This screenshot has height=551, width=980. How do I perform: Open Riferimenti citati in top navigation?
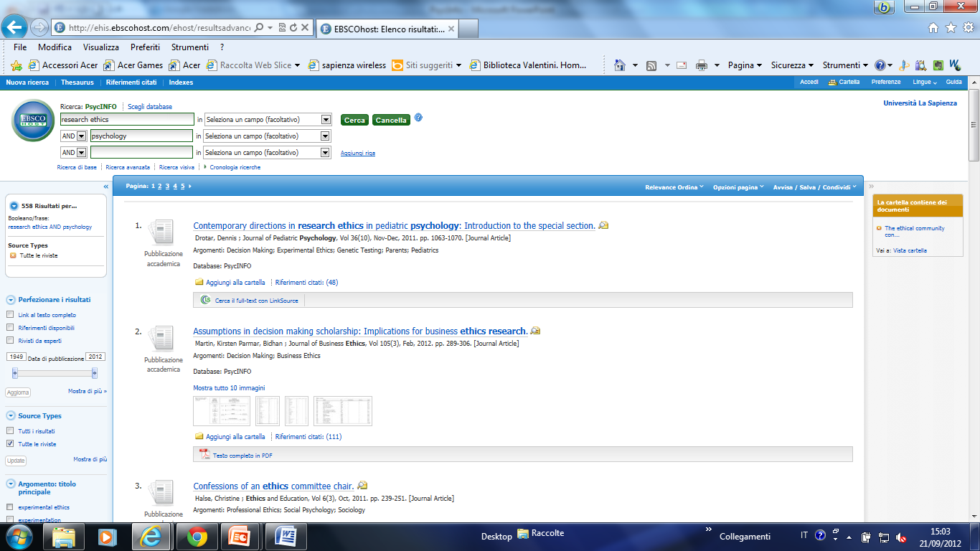point(131,83)
